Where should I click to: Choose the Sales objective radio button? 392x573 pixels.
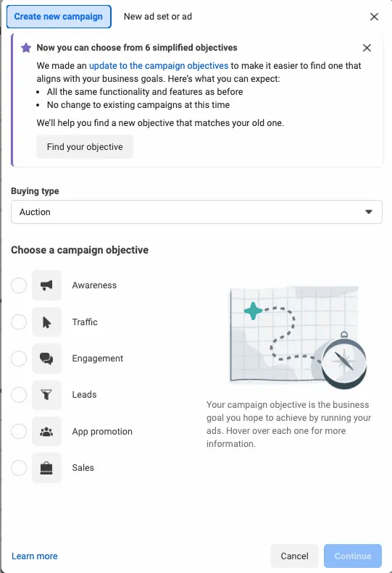coord(19,468)
